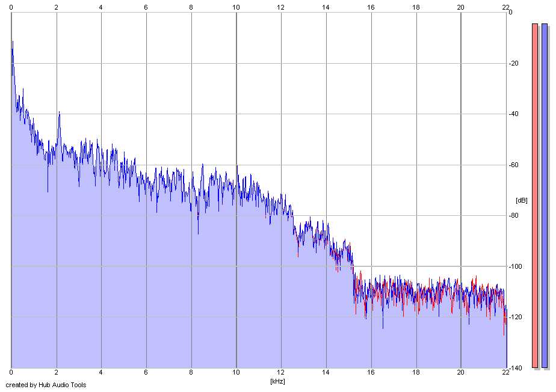The image size is (556, 392).
Task: Click the 18 kHz label on top axis
Action: pos(416,7)
